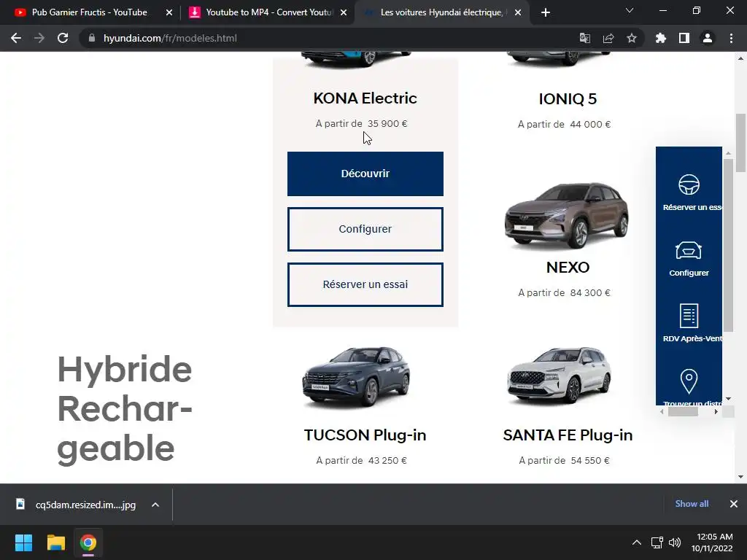The image size is (747, 560).
Task: Click the Google Translate icon in address bar
Action: [584, 38]
